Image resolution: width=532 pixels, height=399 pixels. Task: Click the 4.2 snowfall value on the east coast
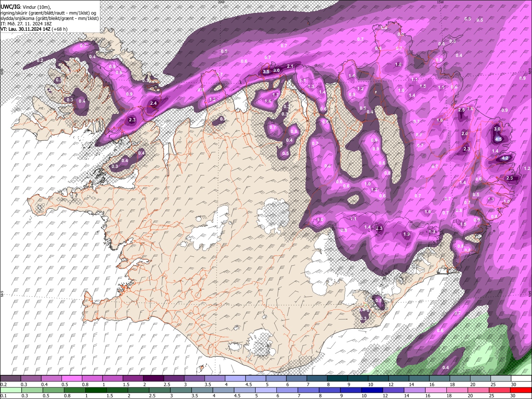click(505, 158)
